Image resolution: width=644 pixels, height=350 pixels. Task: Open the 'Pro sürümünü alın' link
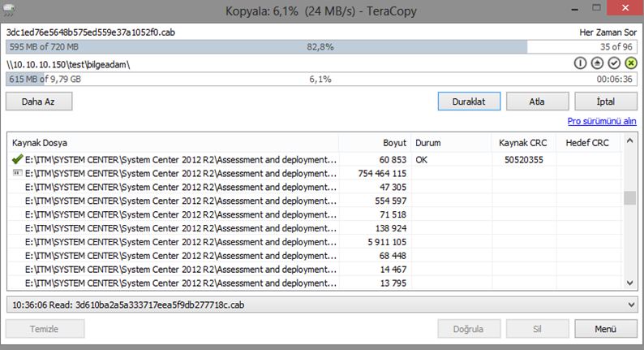(602, 121)
